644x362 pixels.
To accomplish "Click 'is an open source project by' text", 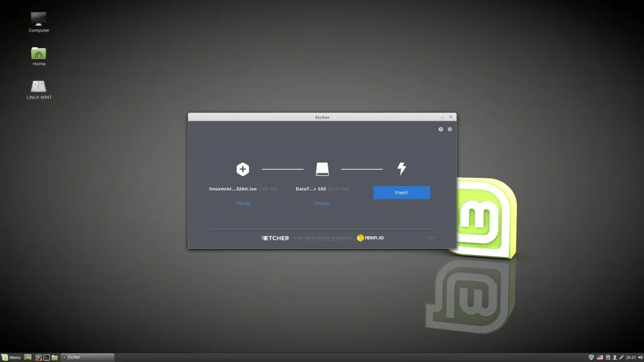I will (x=323, y=238).
